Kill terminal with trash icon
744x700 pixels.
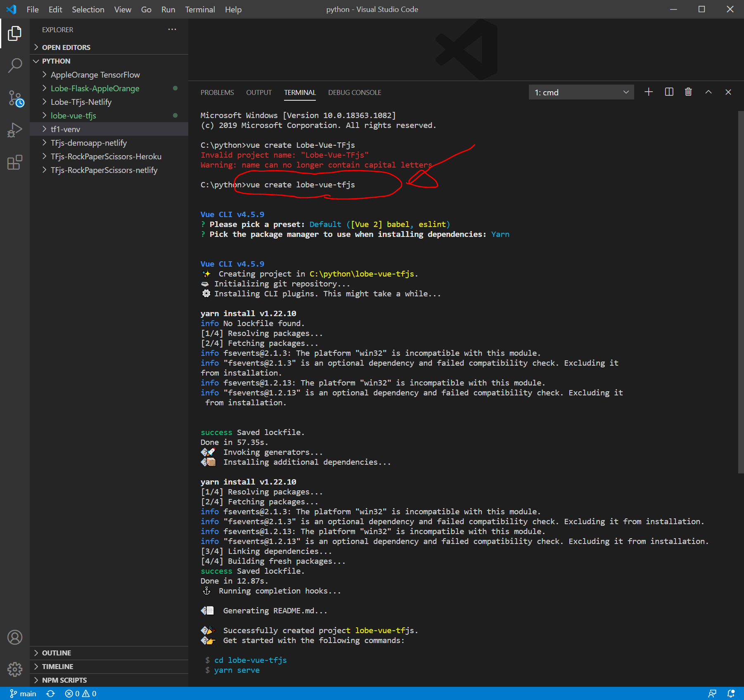coord(688,92)
